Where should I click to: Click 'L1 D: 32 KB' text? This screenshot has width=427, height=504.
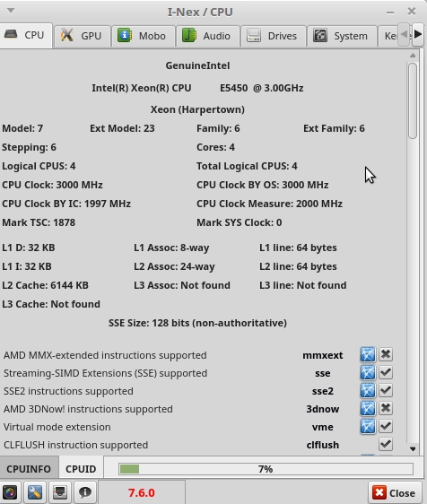tap(29, 248)
